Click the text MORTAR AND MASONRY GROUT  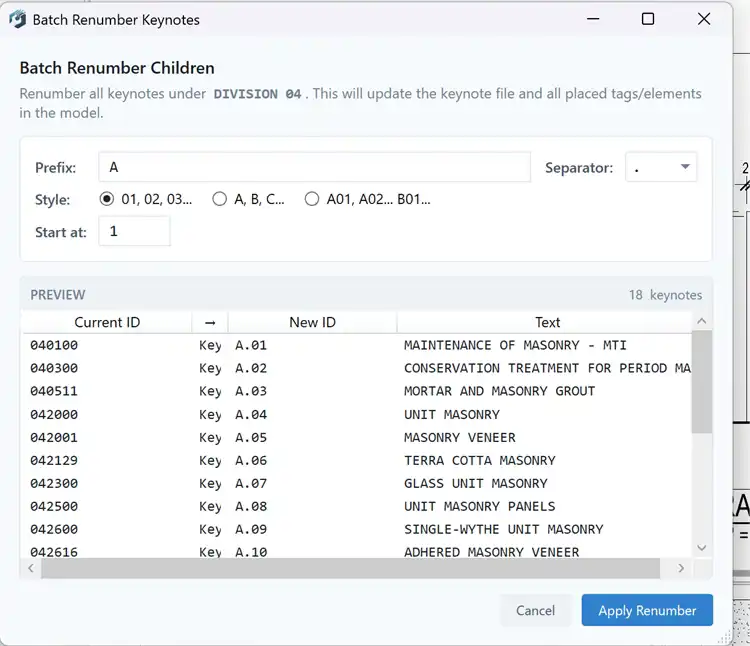point(499,391)
